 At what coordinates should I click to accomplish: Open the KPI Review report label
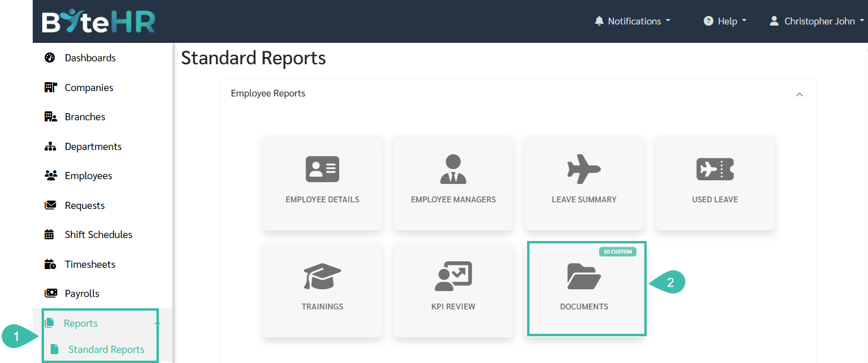(453, 306)
